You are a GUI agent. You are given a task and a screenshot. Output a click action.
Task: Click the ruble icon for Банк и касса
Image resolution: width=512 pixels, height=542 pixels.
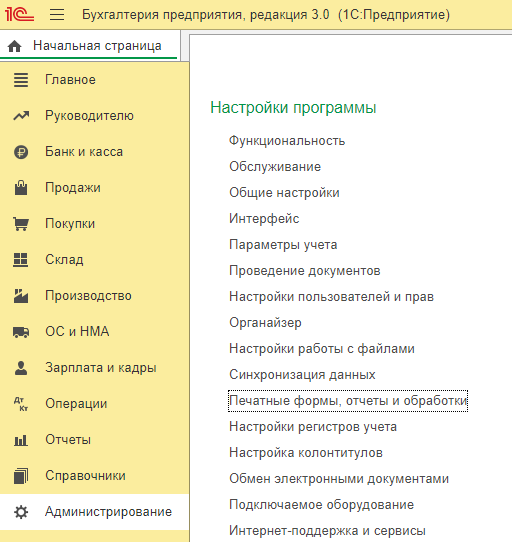point(21,152)
